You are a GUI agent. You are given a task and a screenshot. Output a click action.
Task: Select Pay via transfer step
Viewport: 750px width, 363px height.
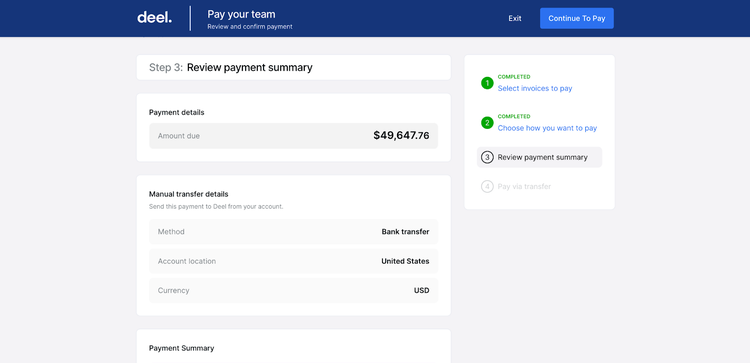click(524, 187)
